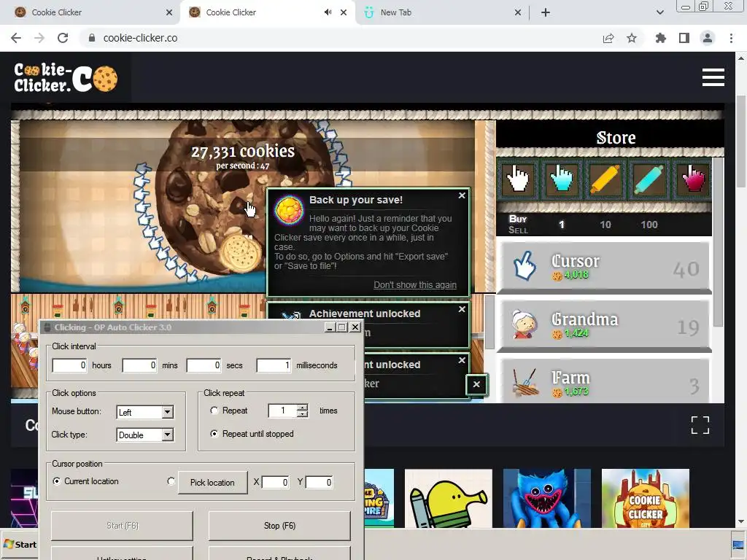Open the Chrome three-dot menu
This screenshot has width=747, height=560.
(731, 38)
